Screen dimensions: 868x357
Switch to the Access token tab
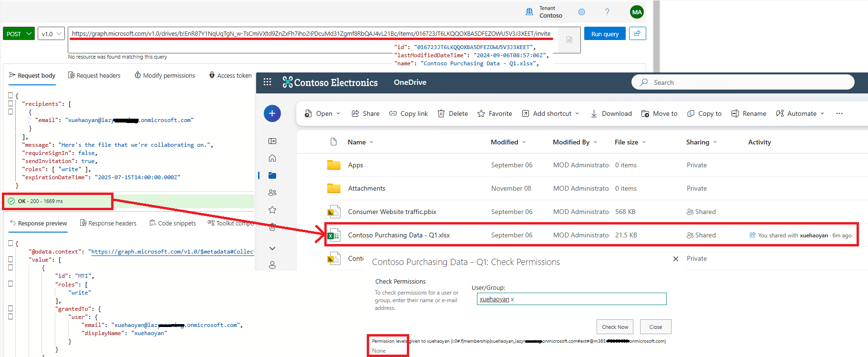pyautogui.click(x=230, y=75)
